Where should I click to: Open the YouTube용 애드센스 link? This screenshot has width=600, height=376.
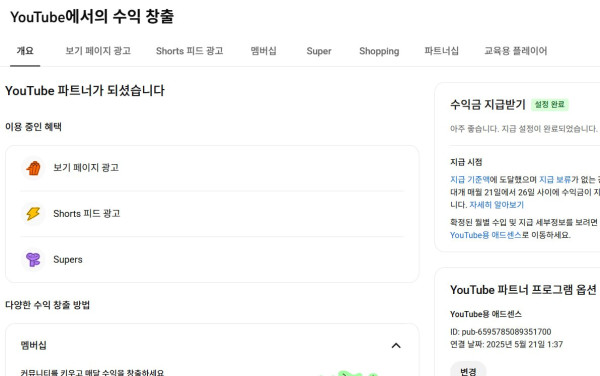[486, 235]
